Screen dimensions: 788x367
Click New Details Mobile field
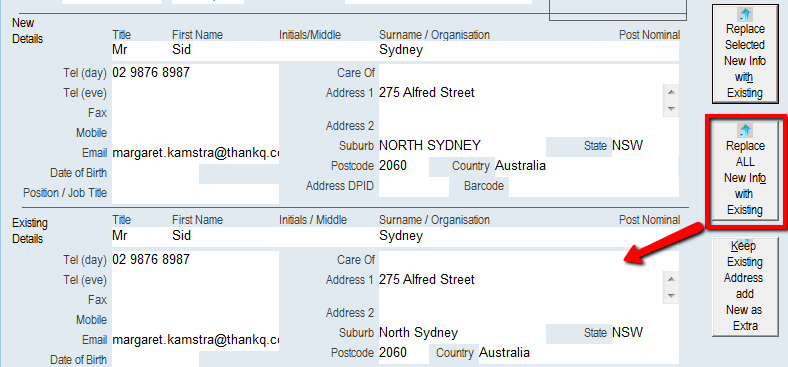point(195,133)
